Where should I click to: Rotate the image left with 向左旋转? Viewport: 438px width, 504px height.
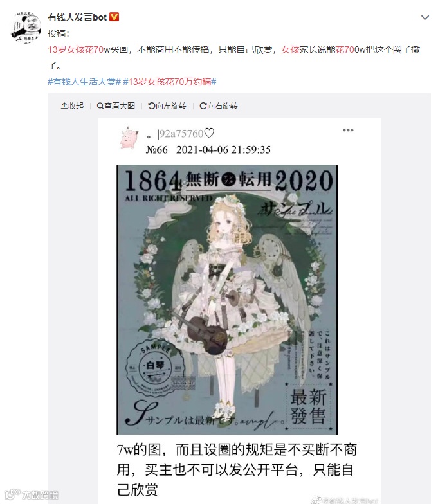coord(167,105)
